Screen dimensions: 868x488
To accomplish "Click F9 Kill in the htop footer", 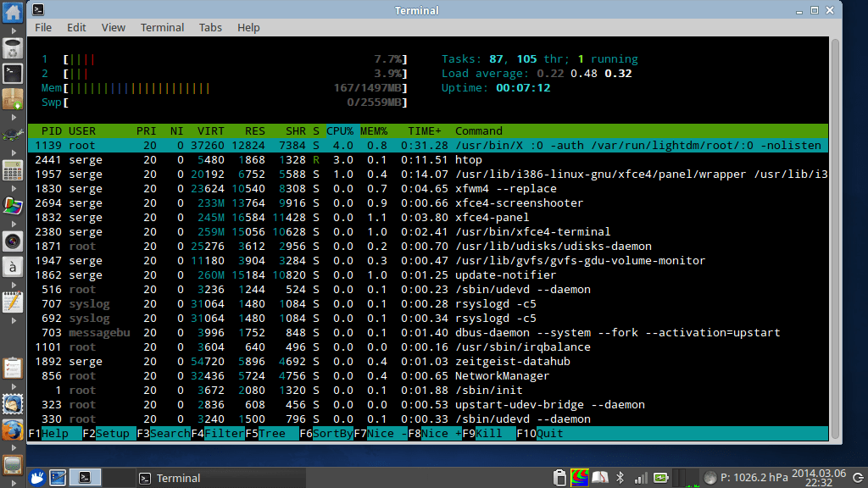I will point(489,433).
